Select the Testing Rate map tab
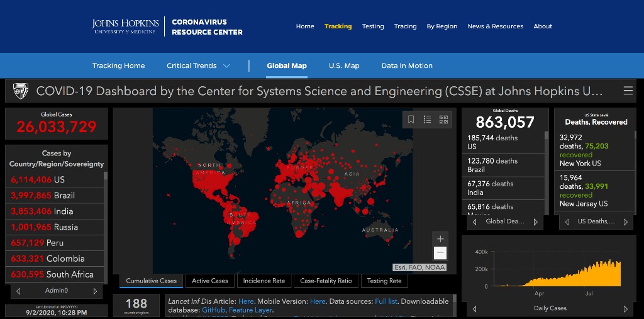Image resolution: width=644 pixels, height=319 pixels. click(x=384, y=281)
